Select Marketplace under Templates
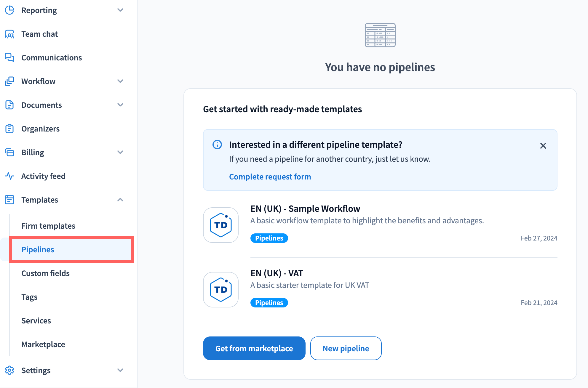The height and width of the screenshot is (388, 588). 43,344
